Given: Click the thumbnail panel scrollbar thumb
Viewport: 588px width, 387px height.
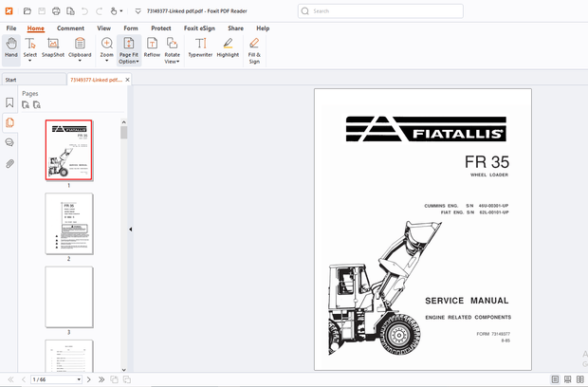Looking at the screenshot, I should pyautogui.click(x=123, y=133).
